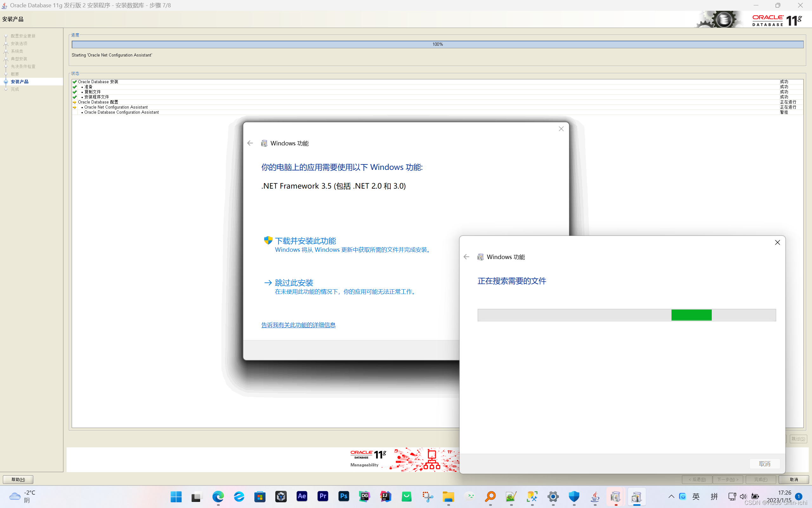Open File Explorer from the taskbar
The width and height of the screenshot is (812, 508).
click(449, 497)
